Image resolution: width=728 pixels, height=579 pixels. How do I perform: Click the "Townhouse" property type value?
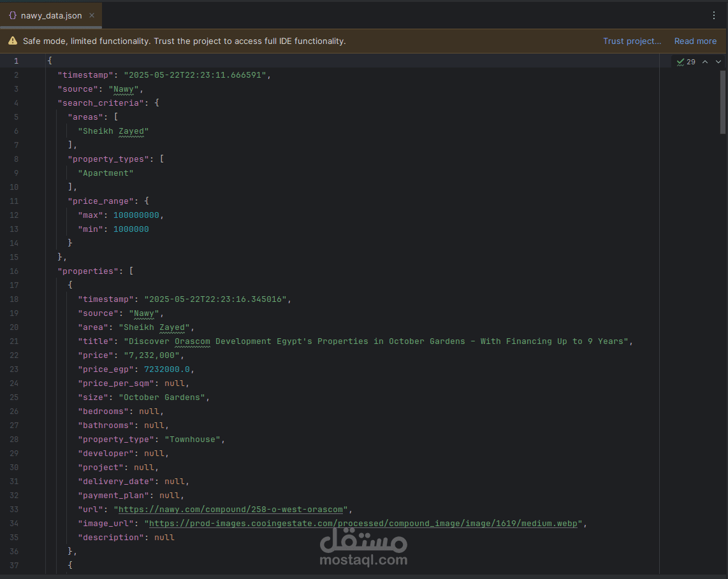tap(193, 440)
